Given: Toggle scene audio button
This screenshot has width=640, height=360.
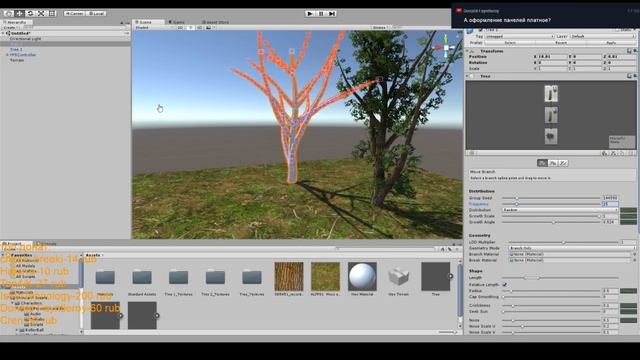Looking at the screenshot, I should 199,27.
